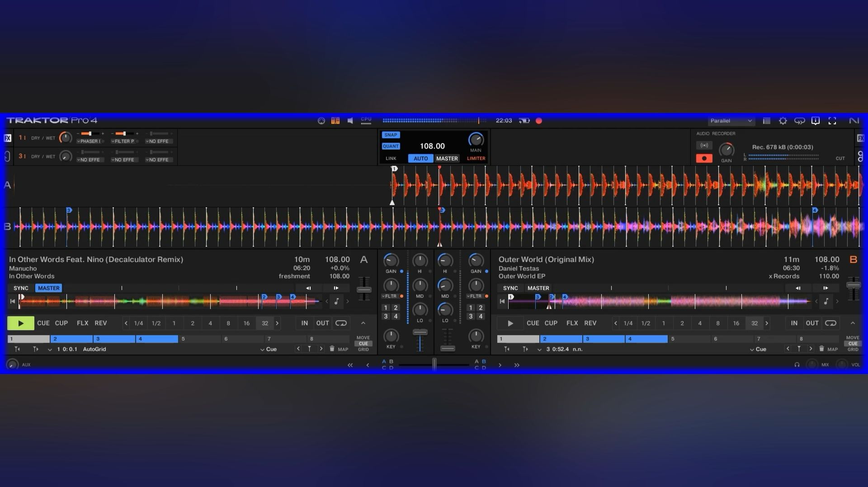Select the CUE tab on Deck B
This screenshot has width=868, height=487.
[853, 344]
